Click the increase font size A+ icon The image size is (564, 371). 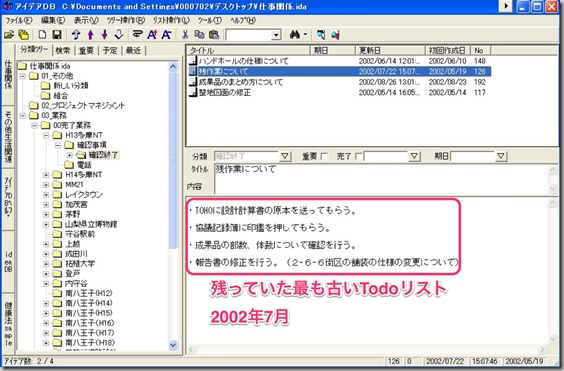coord(152,35)
